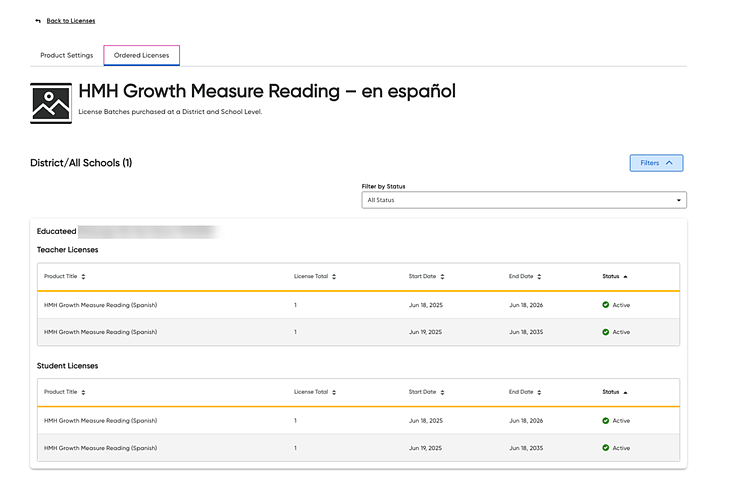The image size is (742, 498).
Task: Click Active status icon for Student license ending 2035
Action: [605, 448]
